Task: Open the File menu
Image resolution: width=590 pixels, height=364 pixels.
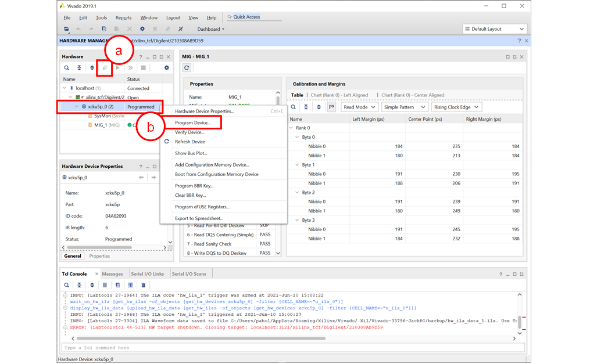Action: point(67,17)
